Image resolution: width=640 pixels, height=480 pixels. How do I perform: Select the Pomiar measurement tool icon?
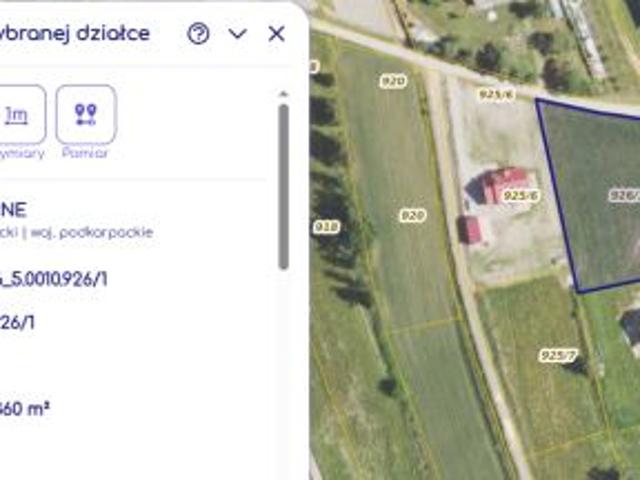86,115
